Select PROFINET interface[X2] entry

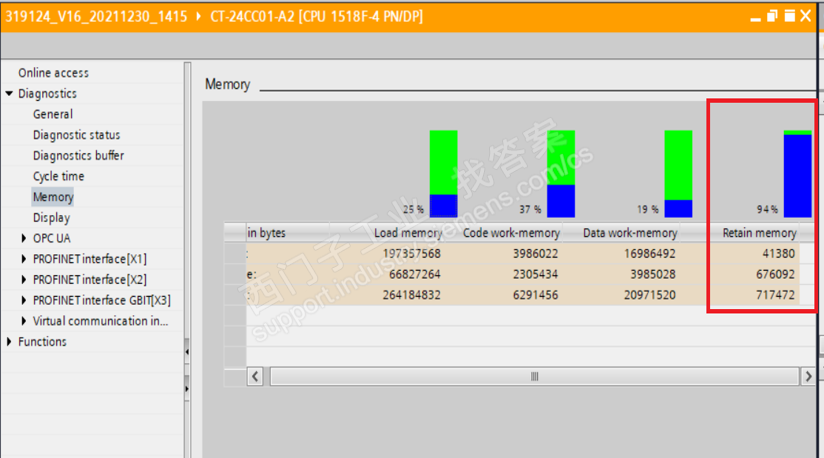(x=89, y=279)
